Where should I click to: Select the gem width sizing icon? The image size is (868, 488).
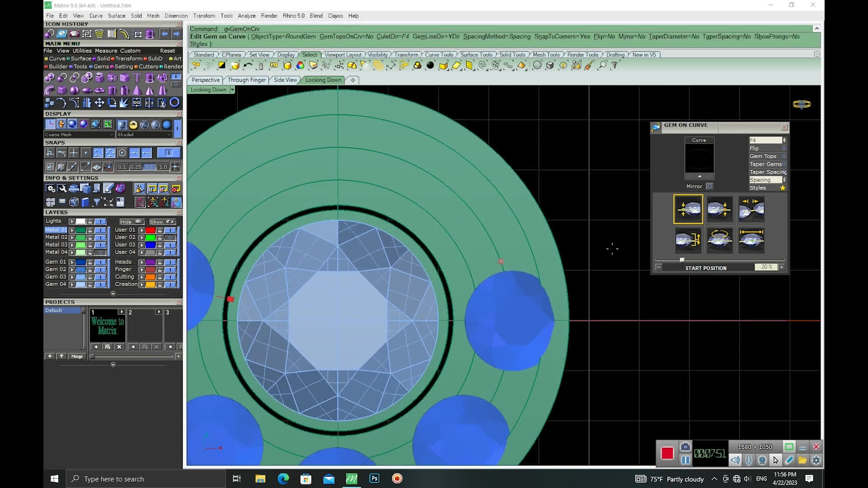(x=751, y=239)
